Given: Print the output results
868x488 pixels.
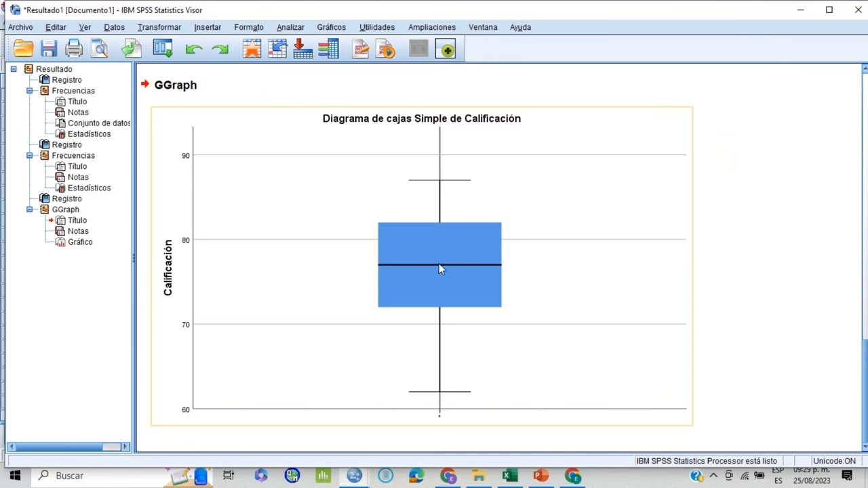Looking at the screenshot, I should 74,48.
